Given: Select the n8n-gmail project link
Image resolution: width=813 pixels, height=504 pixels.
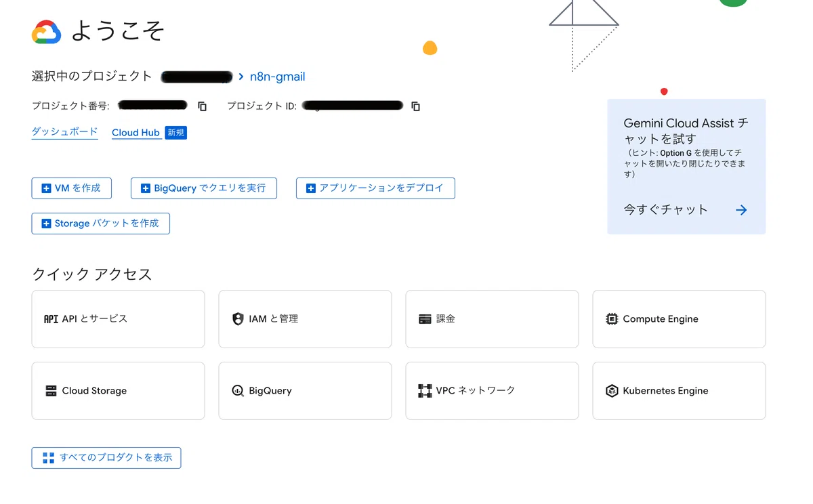Looking at the screenshot, I should [x=277, y=77].
